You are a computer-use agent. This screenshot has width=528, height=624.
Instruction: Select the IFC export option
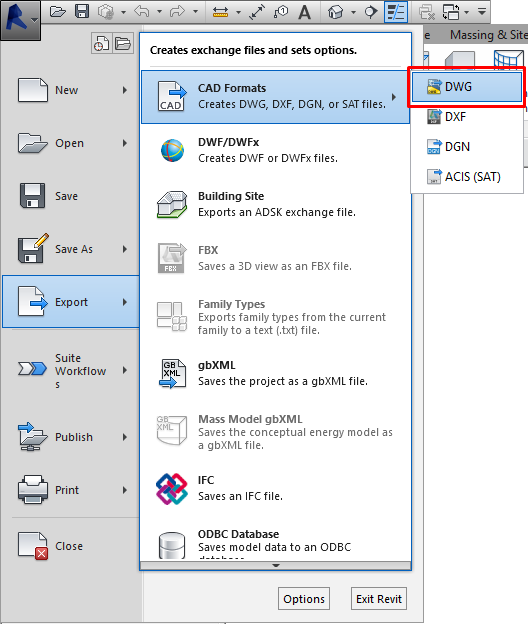pyautogui.click(x=276, y=489)
